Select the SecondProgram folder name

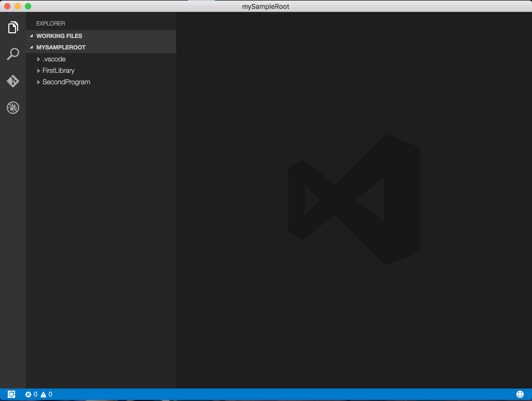(x=66, y=82)
